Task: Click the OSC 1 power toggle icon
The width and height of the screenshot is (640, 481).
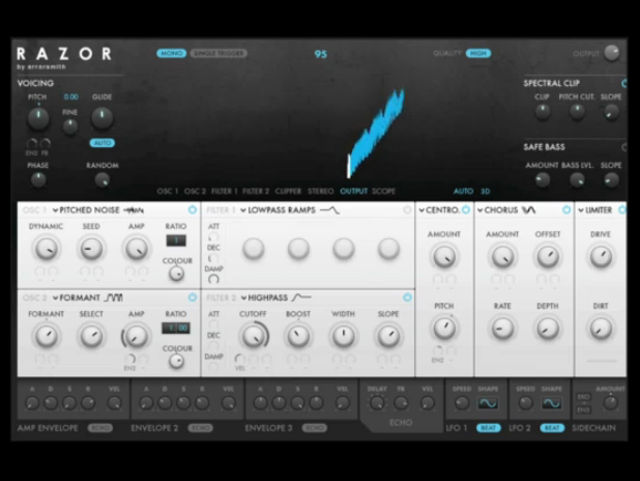Action: point(192,210)
